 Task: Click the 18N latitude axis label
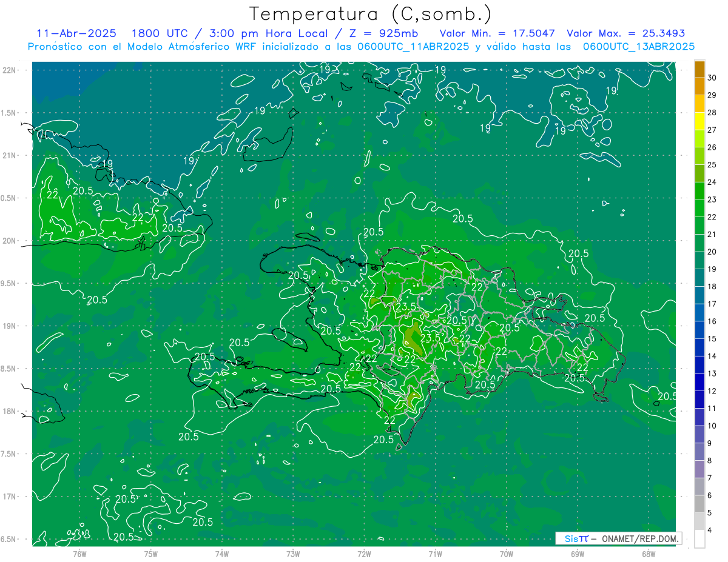(x=9, y=411)
